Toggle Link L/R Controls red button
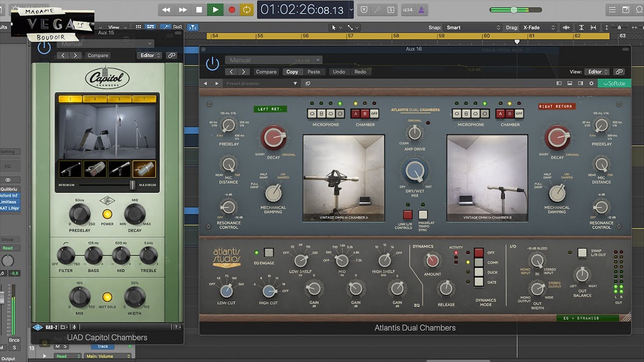This screenshot has height=362, width=644. click(408, 215)
